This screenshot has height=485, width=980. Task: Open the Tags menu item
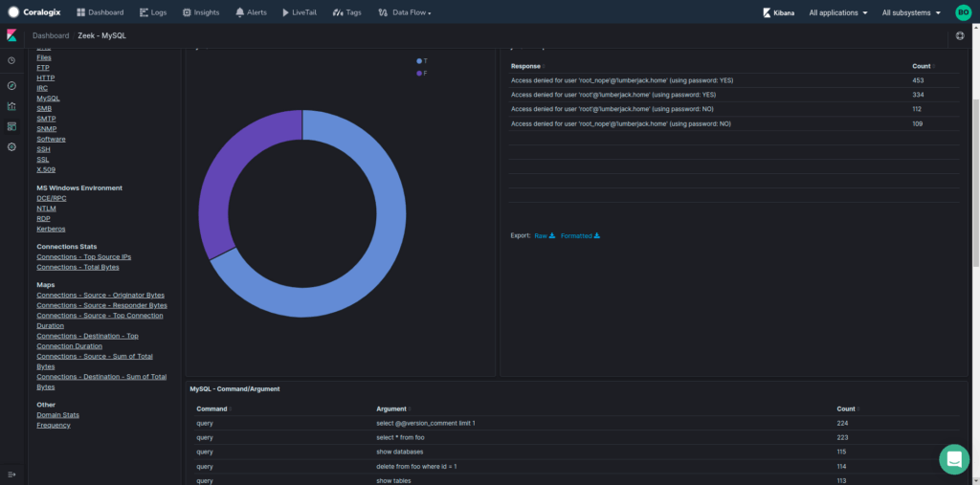coord(346,12)
